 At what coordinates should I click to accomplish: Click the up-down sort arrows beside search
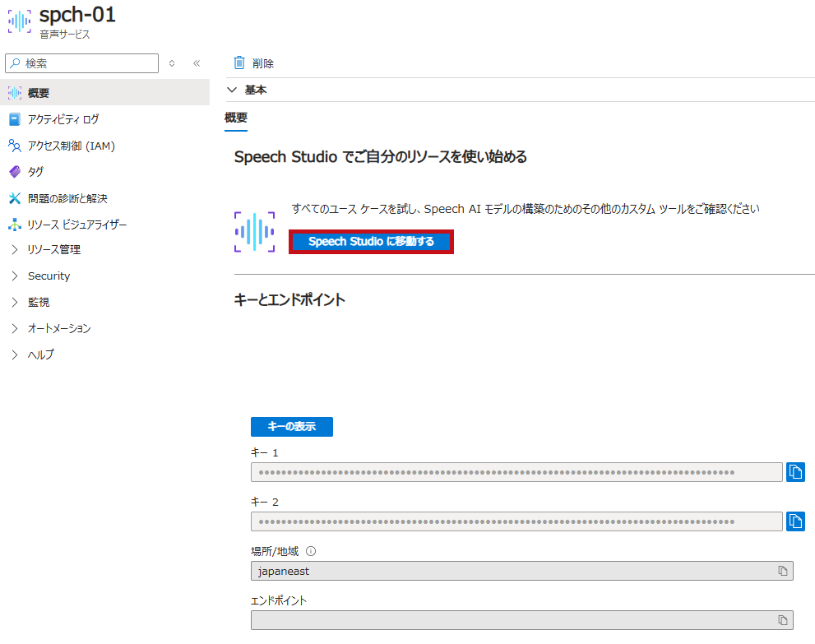pos(172,63)
